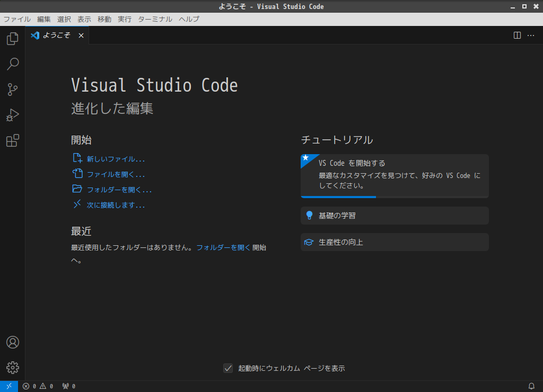Open the Explorer view in activity bar

pos(13,38)
